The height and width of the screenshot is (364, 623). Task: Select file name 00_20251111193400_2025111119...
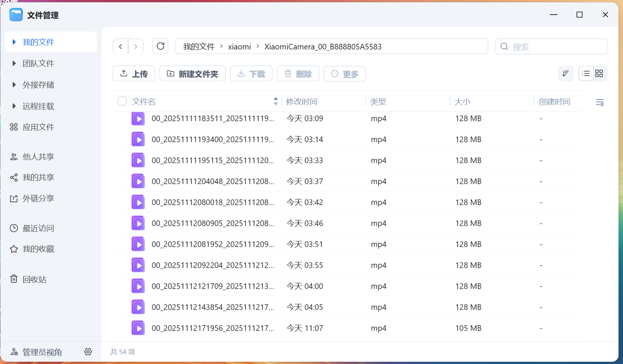pos(213,140)
